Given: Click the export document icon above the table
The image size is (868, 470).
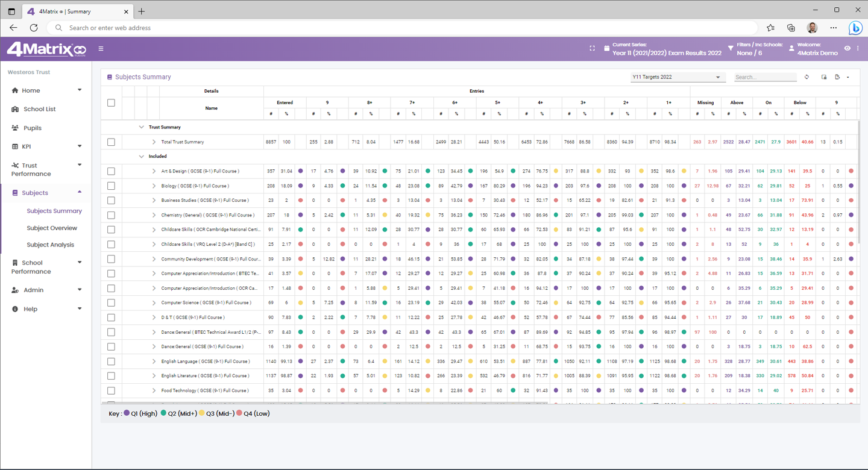Looking at the screenshot, I should tap(837, 77).
